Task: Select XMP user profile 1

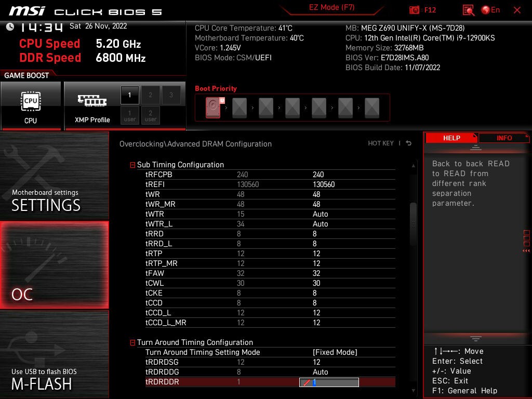Action: coord(129,115)
